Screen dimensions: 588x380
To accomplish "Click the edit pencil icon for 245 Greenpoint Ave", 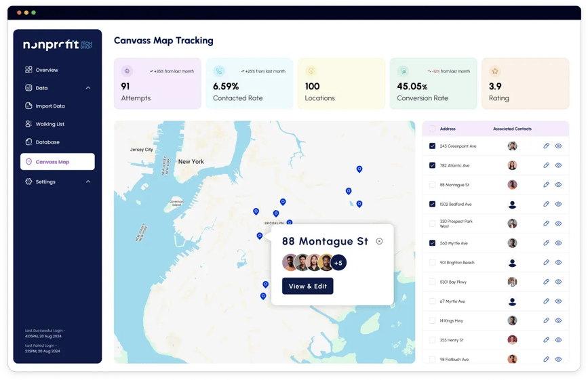I will pyautogui.click(x=546, y=146).
